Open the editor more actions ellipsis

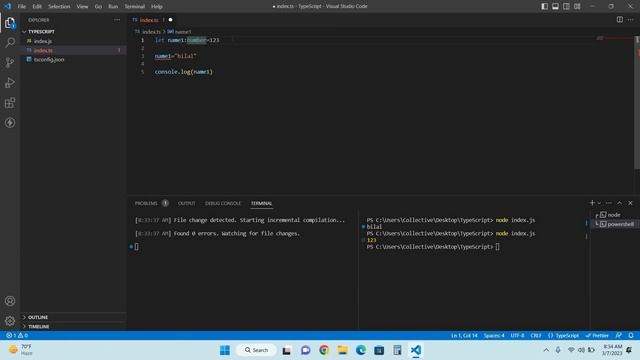point(631,20)
